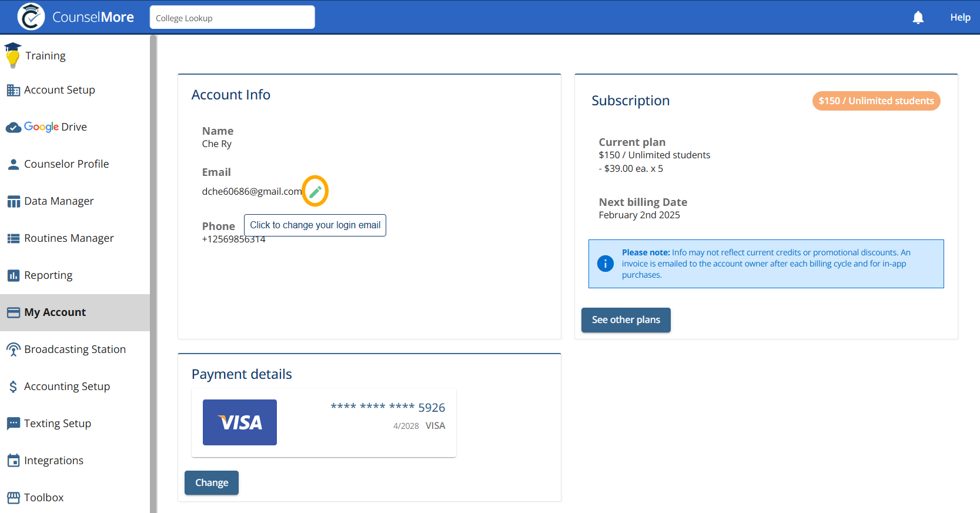Click the Next billing Date label
Screen dimensions: 980x513
[x=643, y=202]
